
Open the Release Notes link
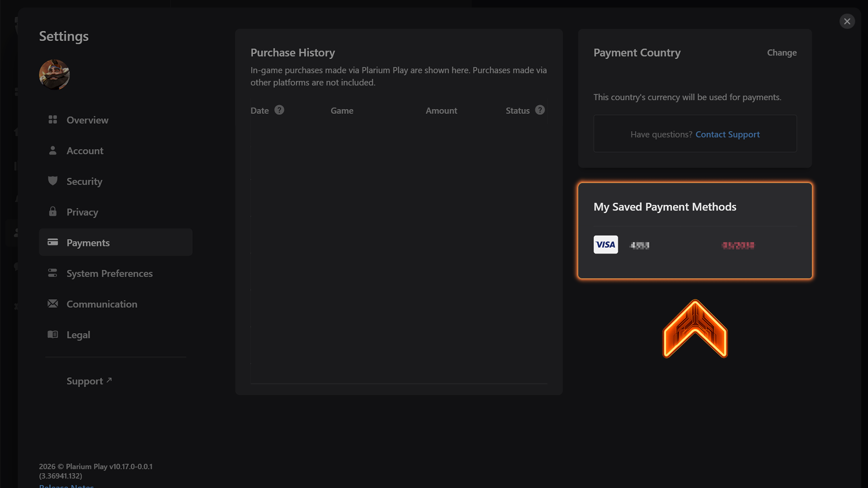click(66, 486)
